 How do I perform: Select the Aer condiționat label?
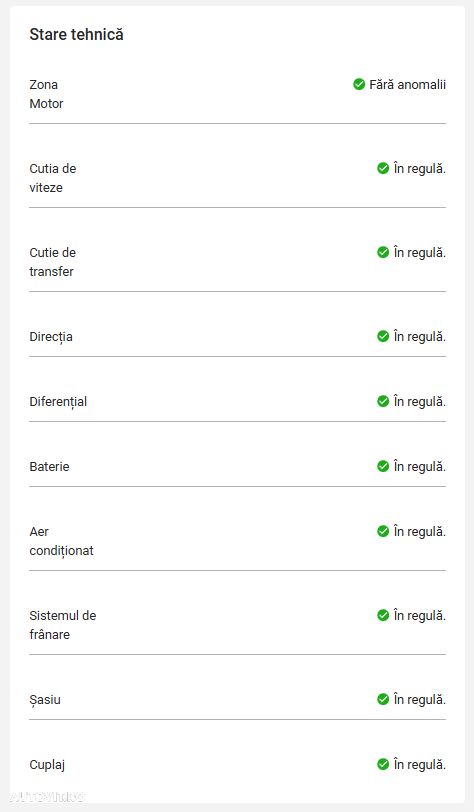(61, 541)
